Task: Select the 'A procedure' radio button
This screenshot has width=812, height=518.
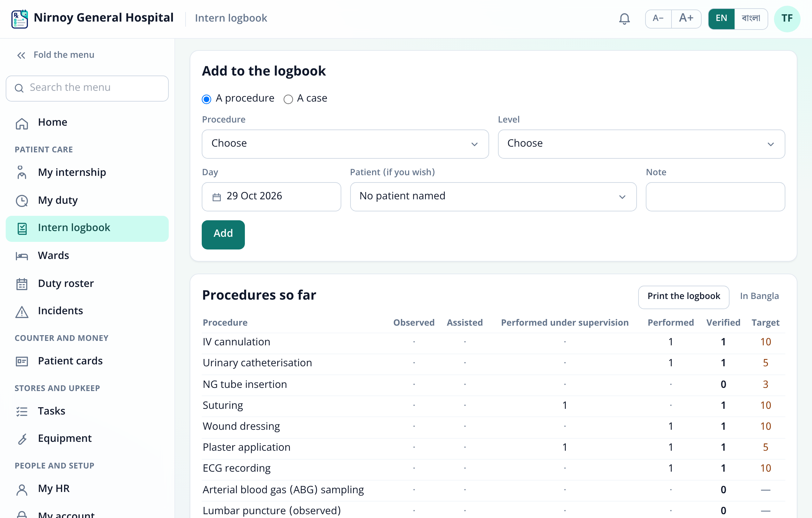Action: pyautogui.click(x=206, y=99)
